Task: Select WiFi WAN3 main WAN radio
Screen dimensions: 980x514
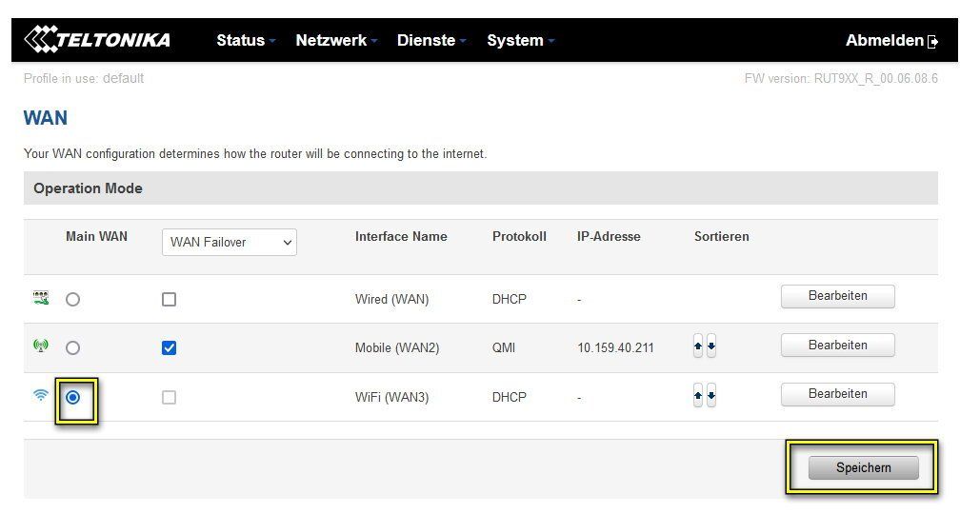Action: [72, 397]
